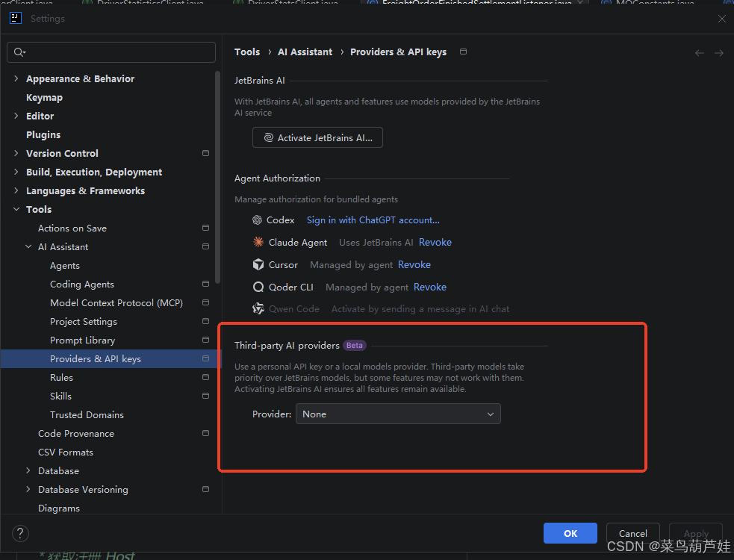Viewport: 734px width, 560px height.
Task: Click Sign in with ChatGPT account link
Action: [x=373, y=220]
